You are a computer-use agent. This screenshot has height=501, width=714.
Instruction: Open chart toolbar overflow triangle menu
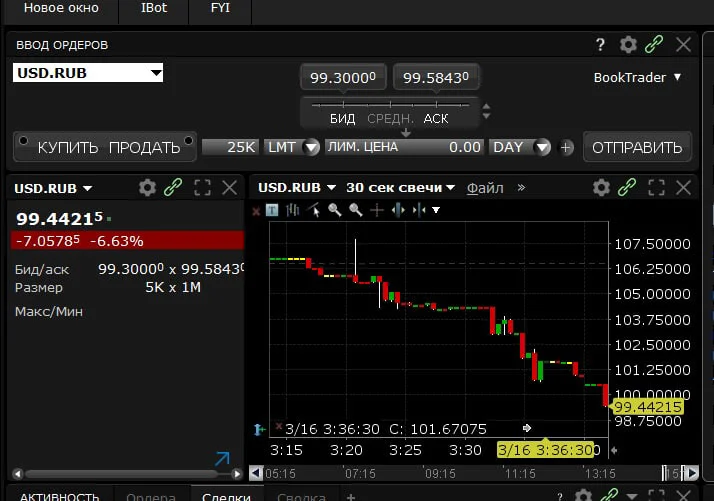click(436, 210)
